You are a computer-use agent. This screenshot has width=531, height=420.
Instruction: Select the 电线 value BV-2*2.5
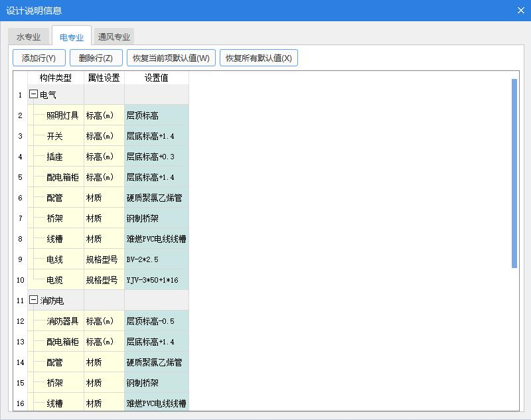156,259
